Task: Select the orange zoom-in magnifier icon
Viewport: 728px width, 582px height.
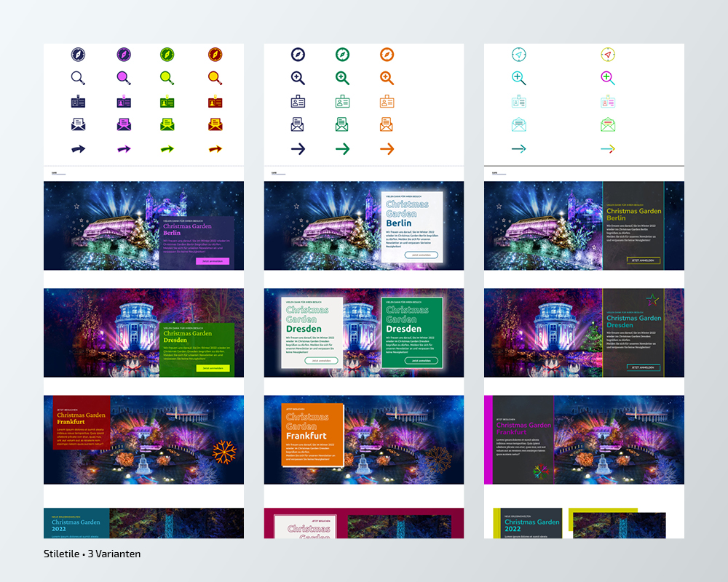Action: pos(387,78)
